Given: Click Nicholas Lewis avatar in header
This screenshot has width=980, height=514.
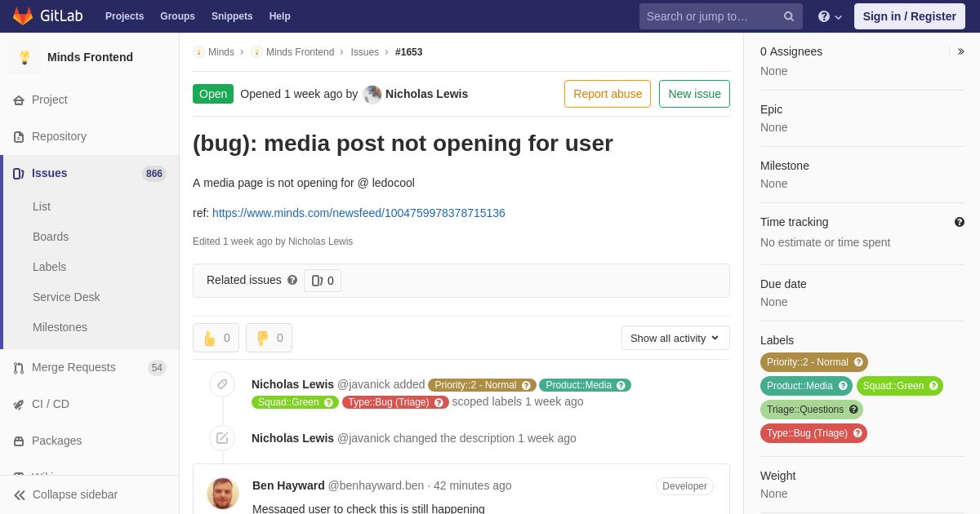Looking at the screenshot, I should pyautogui.click(x=372, y=94).
